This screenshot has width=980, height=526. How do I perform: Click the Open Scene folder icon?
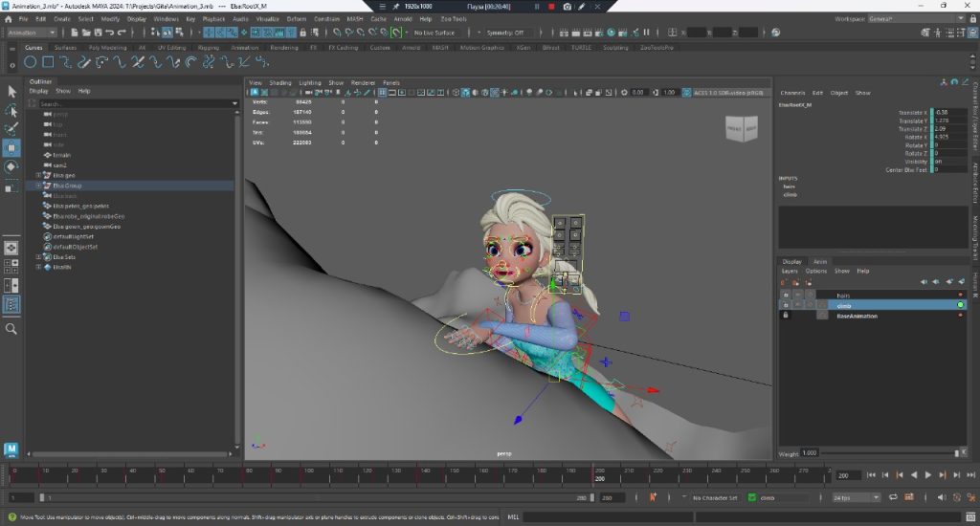pyautogui.click(x=86, y=33)
